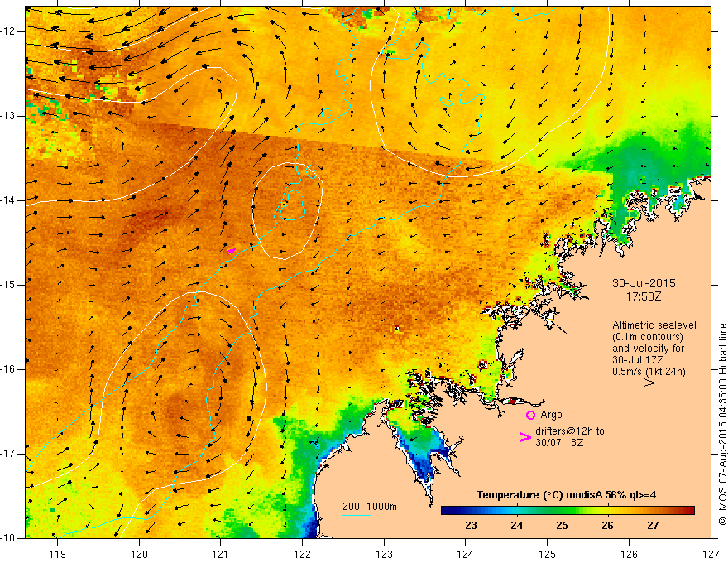Click longitude axis label 123
728x563 pixels.
pyautogui.click(x=384, y=554)
